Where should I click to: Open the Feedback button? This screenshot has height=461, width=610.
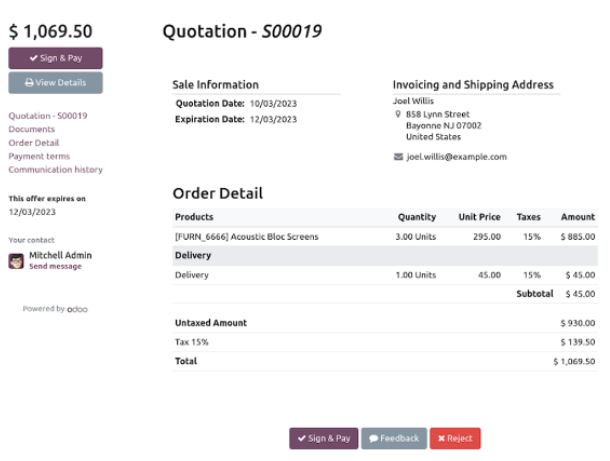392,438
